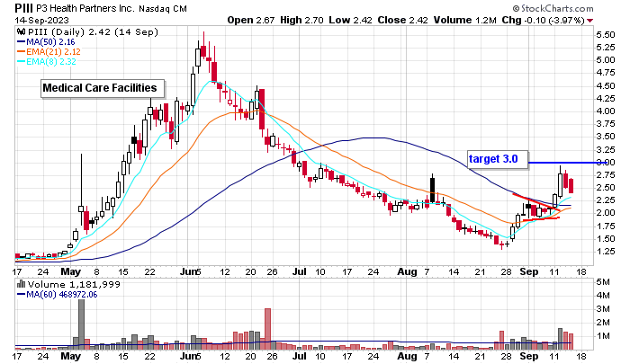The width and height of the screenshot is (630, 364).
Task: Click the red down-arrow change indicator
Action: [x=589, y=21]
